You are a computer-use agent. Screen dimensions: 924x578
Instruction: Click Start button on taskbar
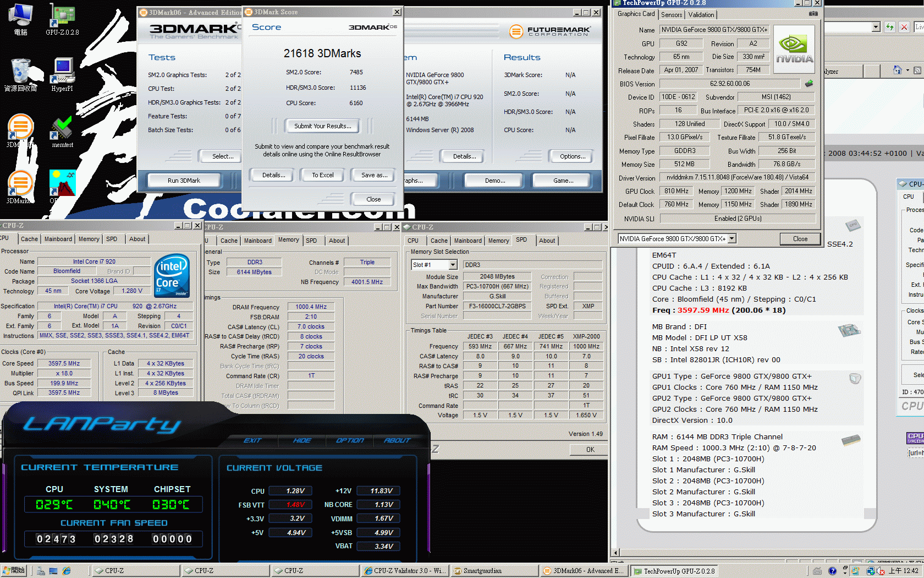(x=14, y=571)
